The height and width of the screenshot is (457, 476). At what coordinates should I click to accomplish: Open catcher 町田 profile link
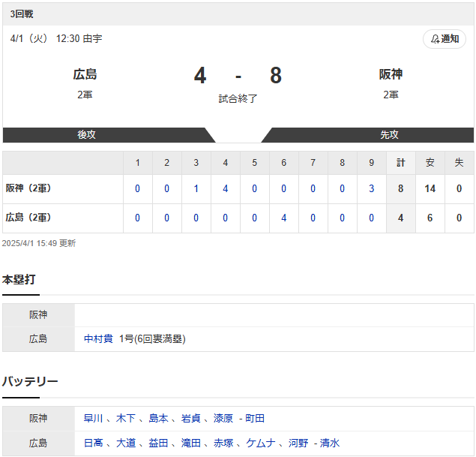(x=255, y=419)
